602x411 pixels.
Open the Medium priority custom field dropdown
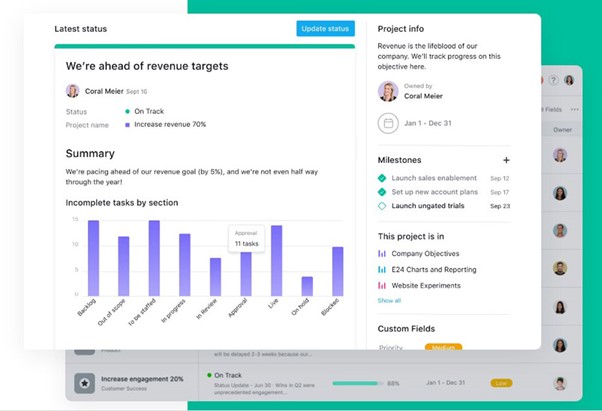(x=443, y=347)
